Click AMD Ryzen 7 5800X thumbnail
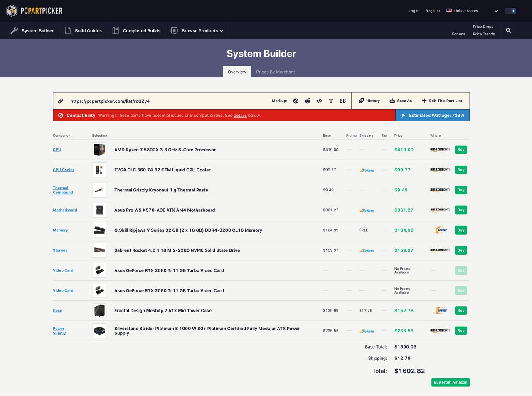This screenshot has width=532, height=396. [x=99, y=150]
